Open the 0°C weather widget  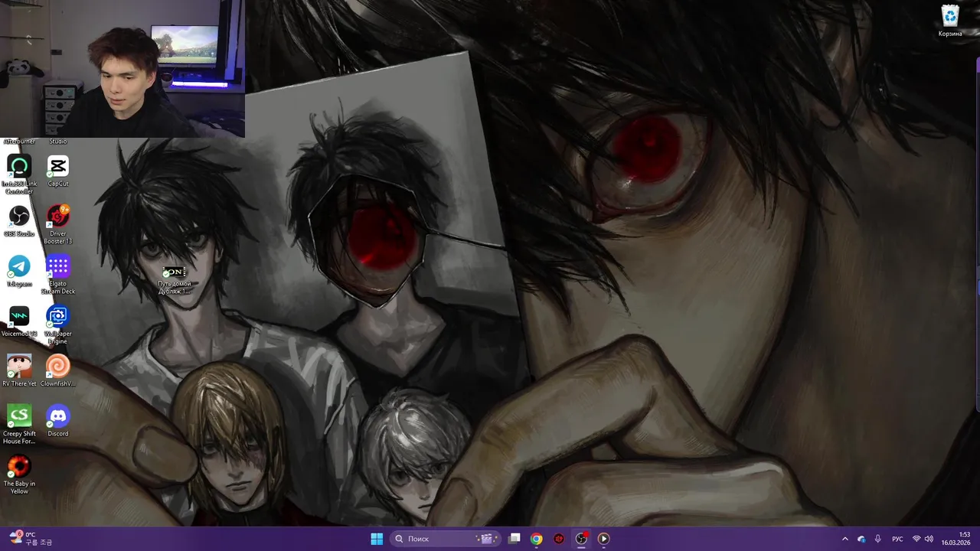click(x=31, y=539)
